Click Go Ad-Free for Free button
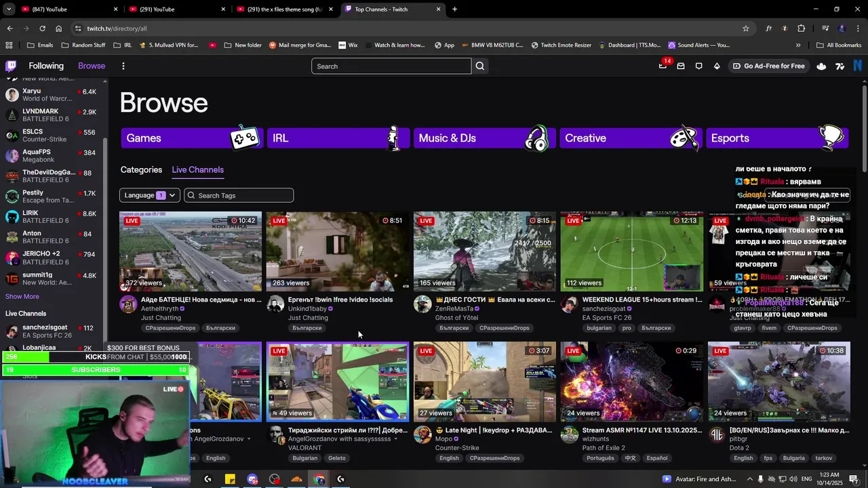 click(769, 66)
